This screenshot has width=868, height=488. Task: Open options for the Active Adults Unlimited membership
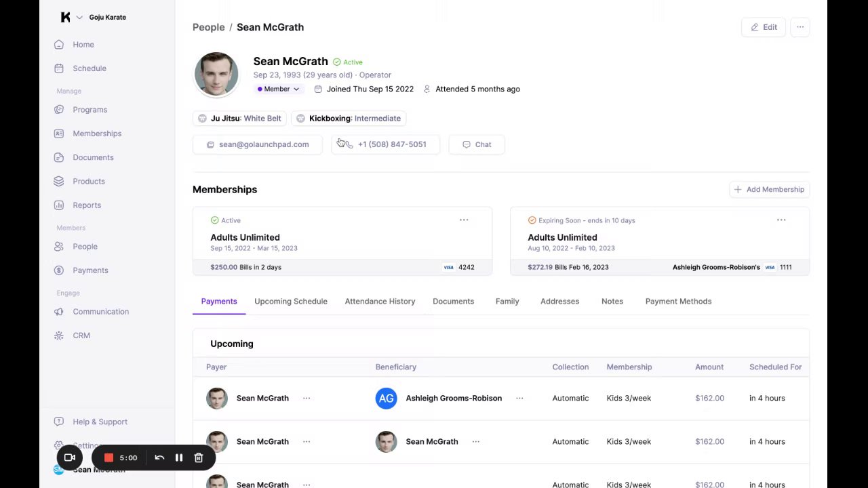(x=464, y=220)
